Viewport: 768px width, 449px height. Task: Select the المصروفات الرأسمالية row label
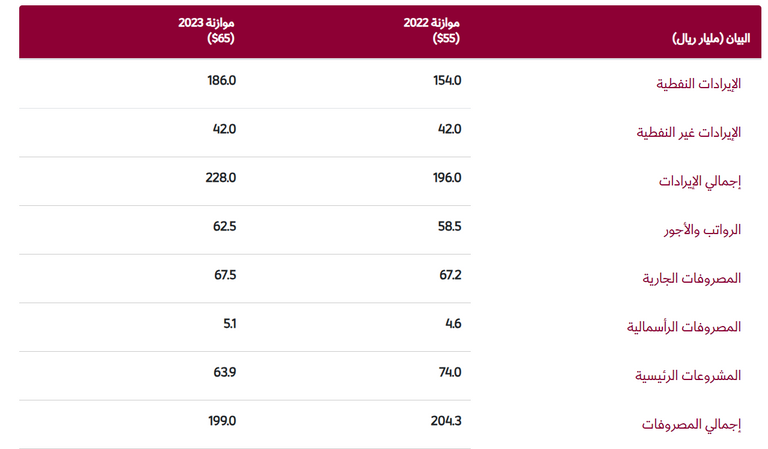pyautogui.click(x=684, y=327)
